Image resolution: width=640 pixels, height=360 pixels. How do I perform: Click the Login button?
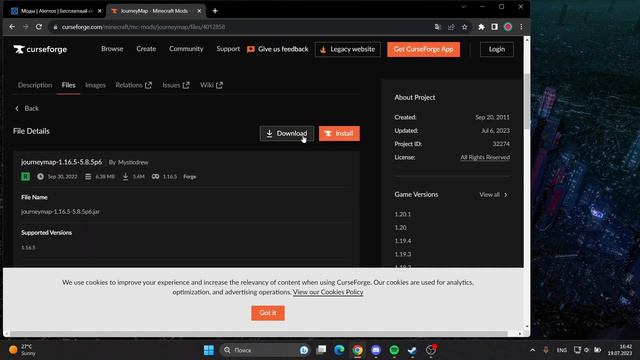coord(497,49)
